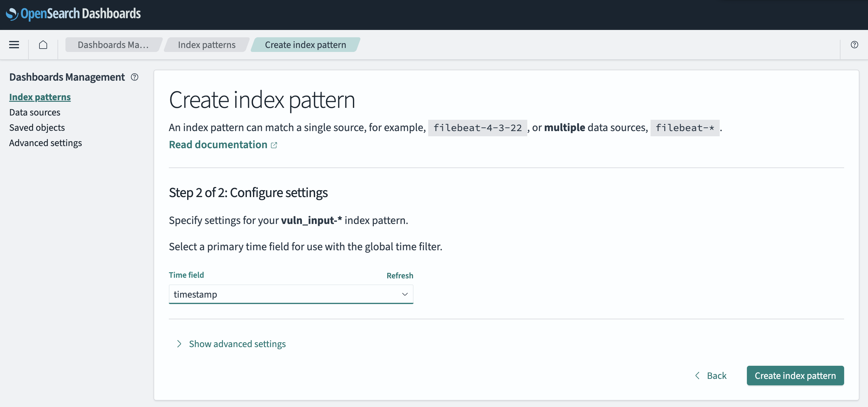The height and width of the screenshot is (407, 868).
Task: Open help icon in top-right corner
Action: (854, 44)
